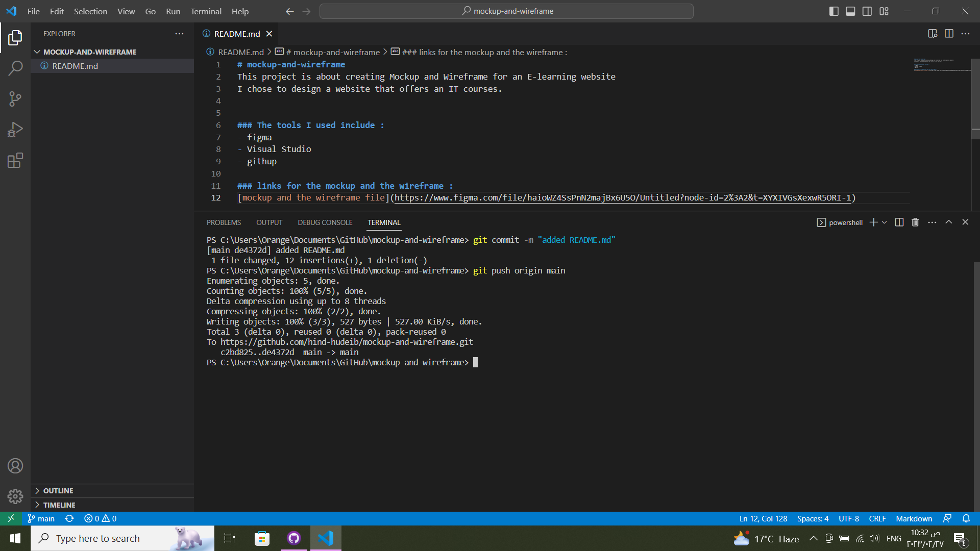The height and width of the screenshot is (551, 980).
Task: Split the editor to the side
Action: tap(949, 34)
